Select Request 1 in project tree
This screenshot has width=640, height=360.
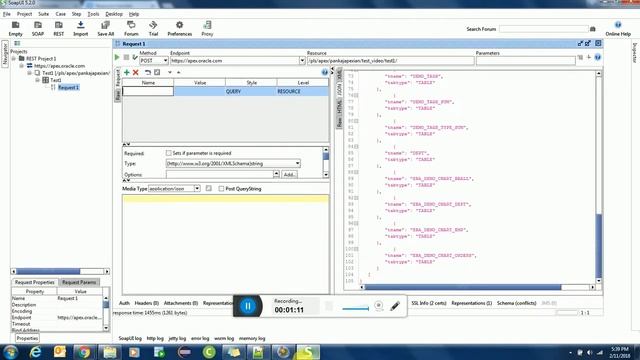tap(68, 87)
